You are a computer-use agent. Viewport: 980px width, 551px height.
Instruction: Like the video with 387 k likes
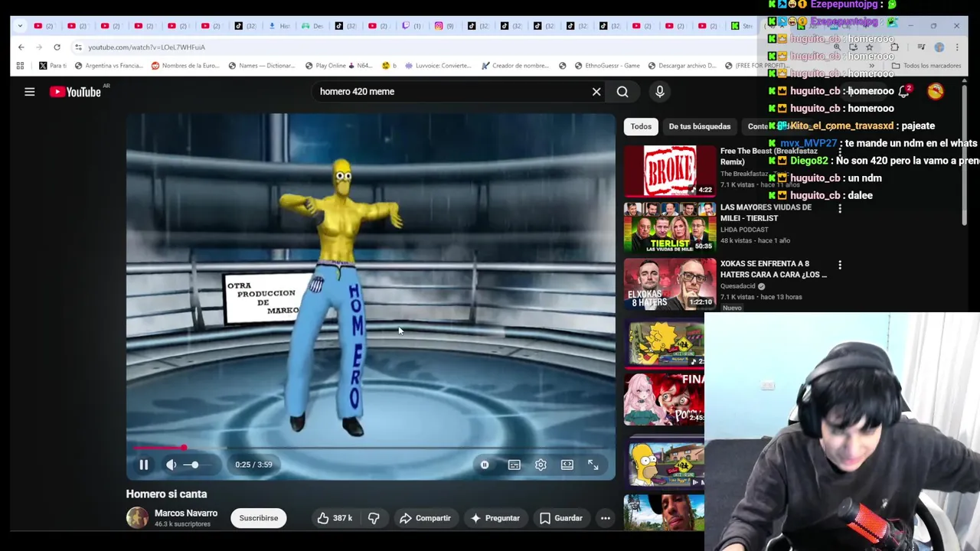335,518
